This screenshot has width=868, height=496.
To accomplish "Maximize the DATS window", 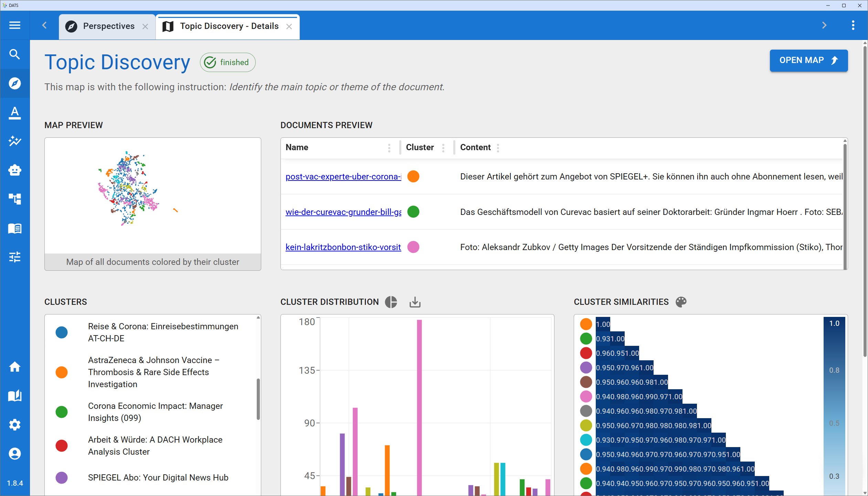I will (x=844, y=5).
